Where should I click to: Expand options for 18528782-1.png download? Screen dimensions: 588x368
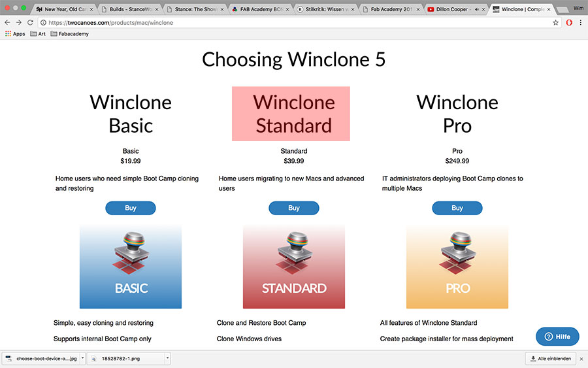pos(168,358)
